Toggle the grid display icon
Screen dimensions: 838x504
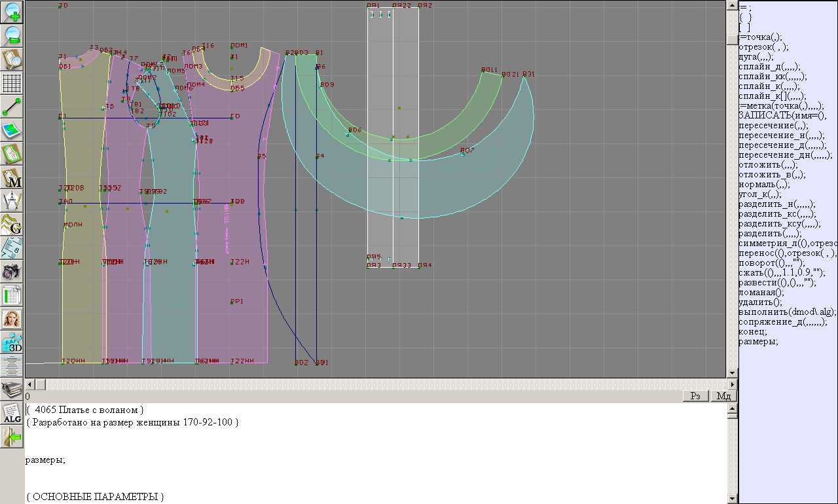point(12,83)
